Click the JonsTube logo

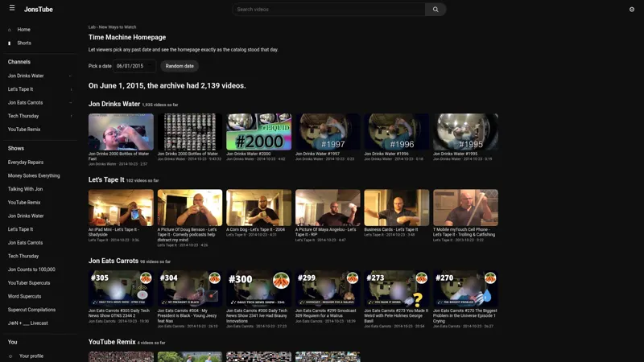click(38, 10)
